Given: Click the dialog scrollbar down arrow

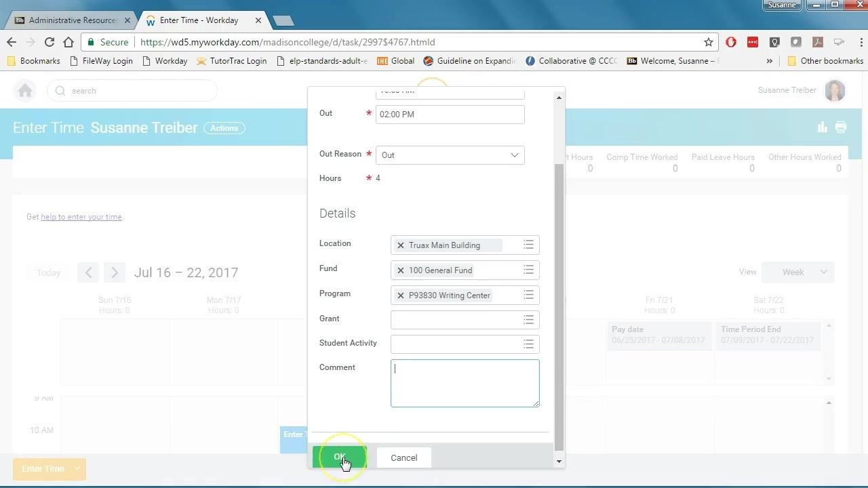Looking at the screenshot, I should pyautogui.click(x=559, y=462).
